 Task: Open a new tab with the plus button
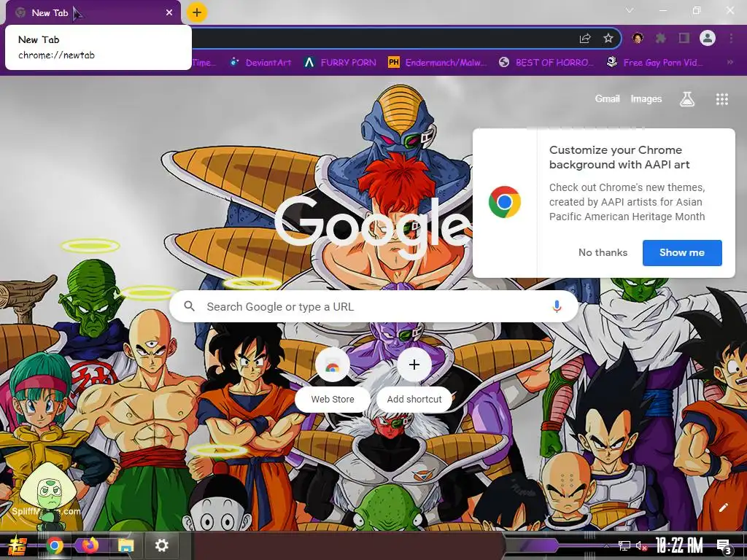coord(197,12)
